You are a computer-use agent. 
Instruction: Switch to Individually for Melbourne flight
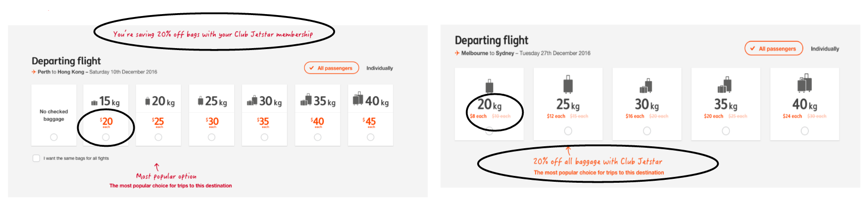click(825, 49)
